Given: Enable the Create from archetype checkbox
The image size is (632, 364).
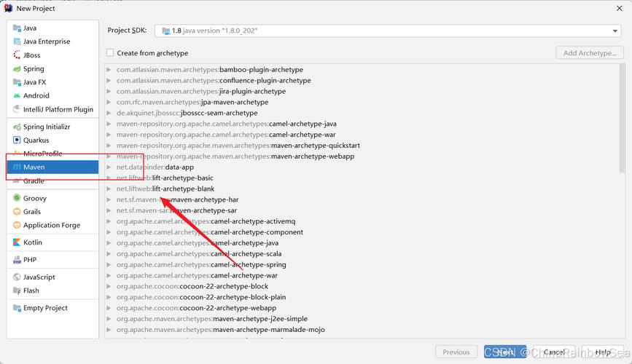Looking at the screenshot, I should point(110,52).
